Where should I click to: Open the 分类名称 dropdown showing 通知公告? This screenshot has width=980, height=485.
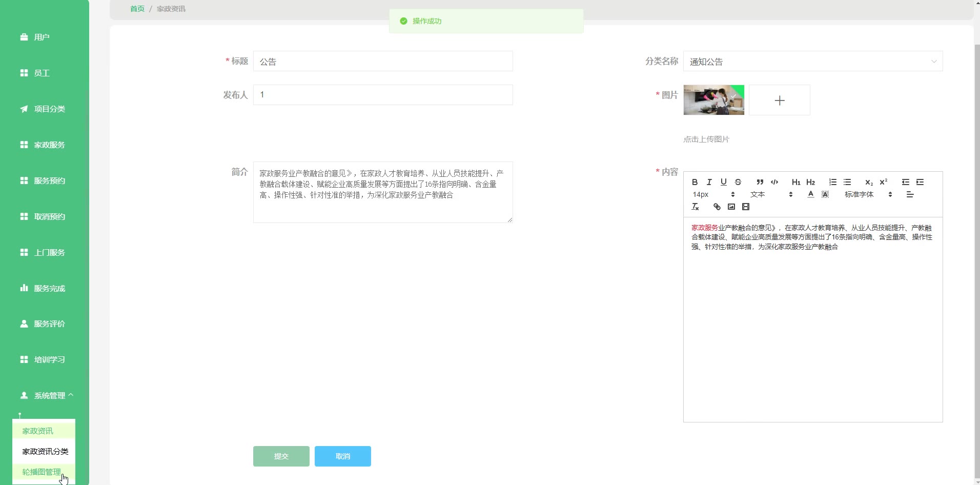pos(813,62)
